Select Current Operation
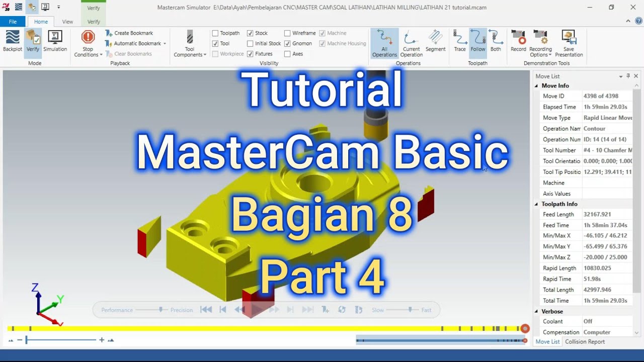This screenshot has height=362, width=644. point(412,44)
